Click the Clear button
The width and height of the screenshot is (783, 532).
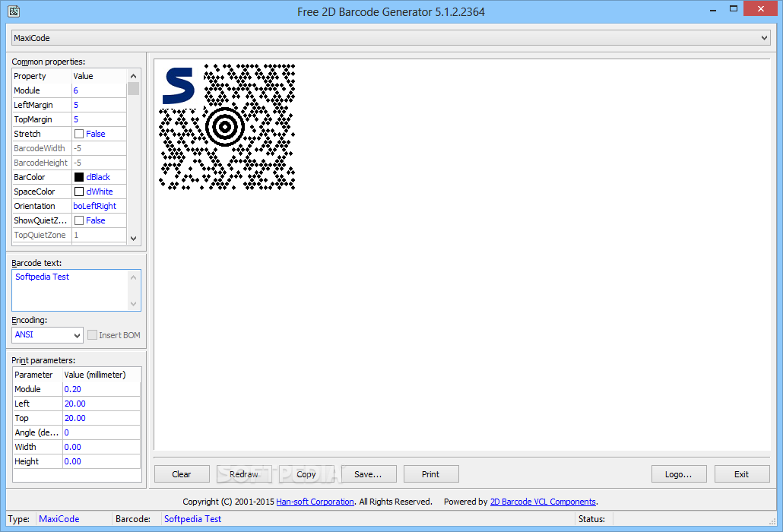coord(182,474)
